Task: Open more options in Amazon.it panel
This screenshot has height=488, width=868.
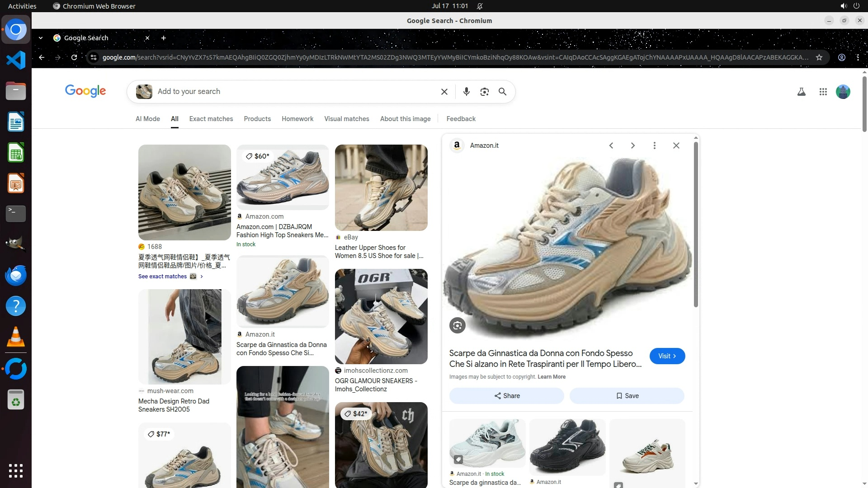Action: pos(654,145)
